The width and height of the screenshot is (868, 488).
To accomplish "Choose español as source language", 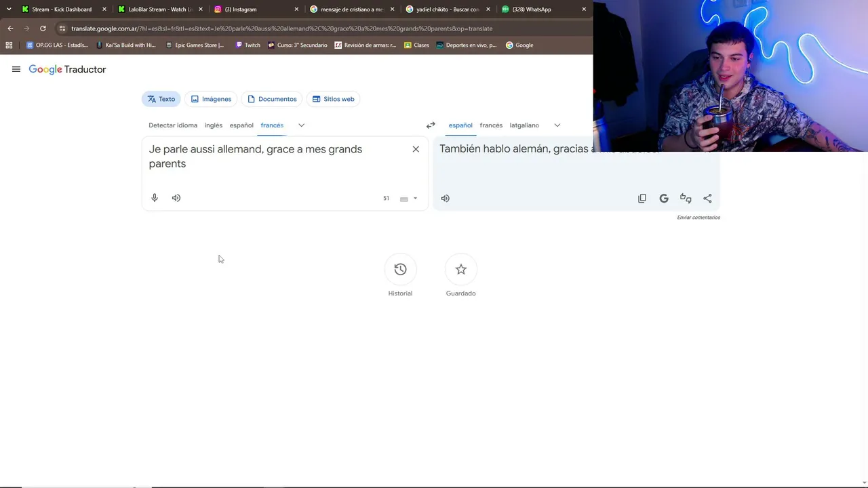I will tap(241, 125).
